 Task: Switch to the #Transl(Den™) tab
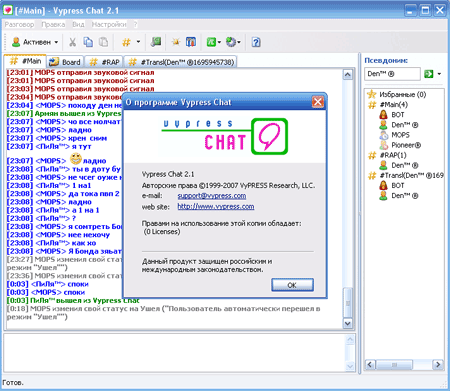pyautogui.click(x=181, y=62)
